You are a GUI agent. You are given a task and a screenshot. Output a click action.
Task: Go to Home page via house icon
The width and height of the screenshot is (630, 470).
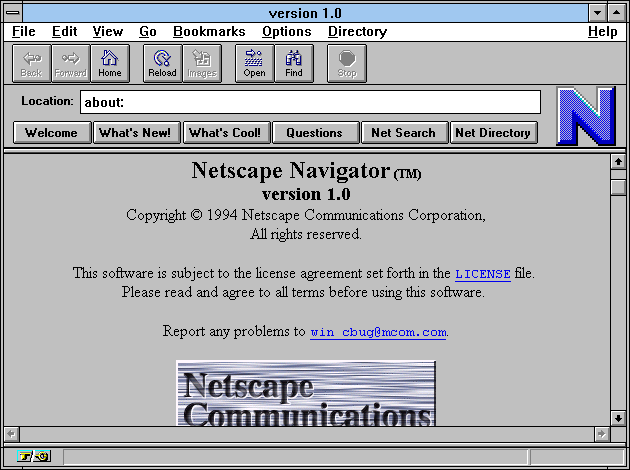click(x=110, y=63)
